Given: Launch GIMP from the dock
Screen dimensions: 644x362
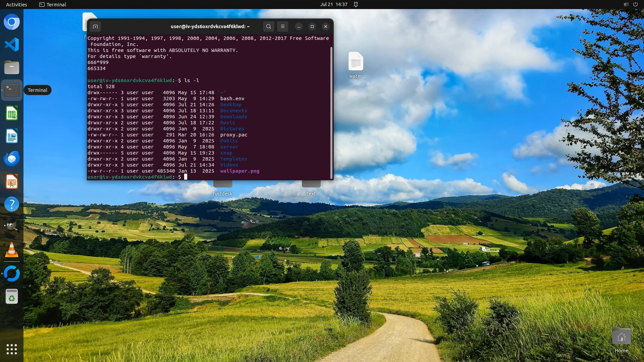Looking at the screenshot, I should click(12, 227).
